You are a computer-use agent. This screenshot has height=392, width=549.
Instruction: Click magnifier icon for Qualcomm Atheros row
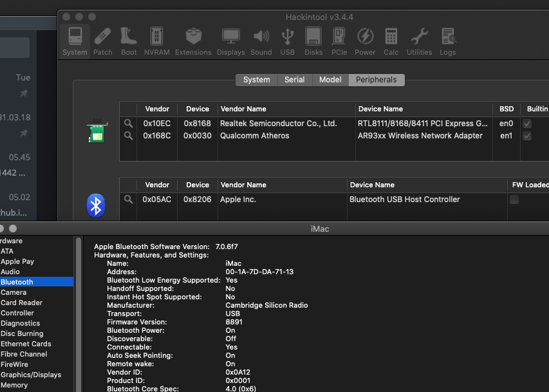click(128, 136)
